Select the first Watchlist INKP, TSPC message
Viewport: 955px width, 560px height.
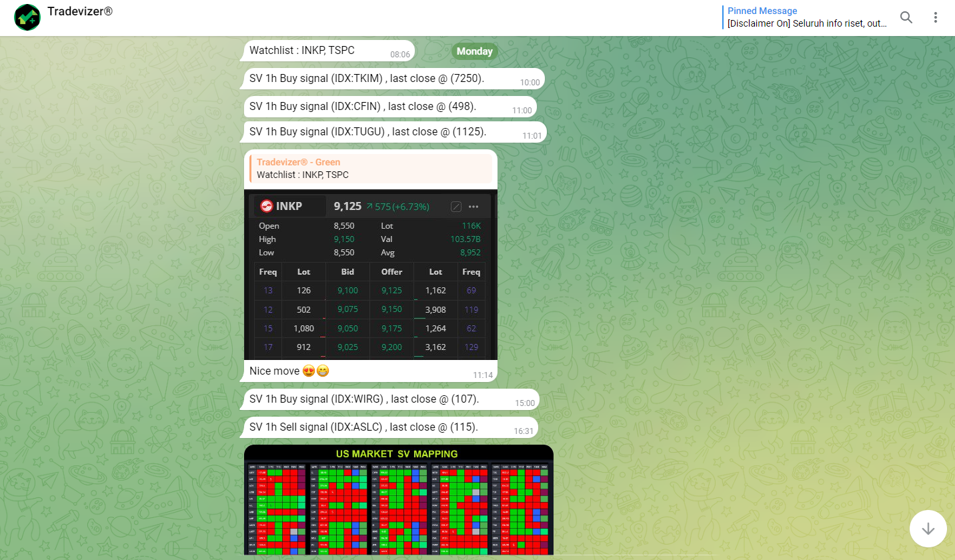[x=302, y=50]
